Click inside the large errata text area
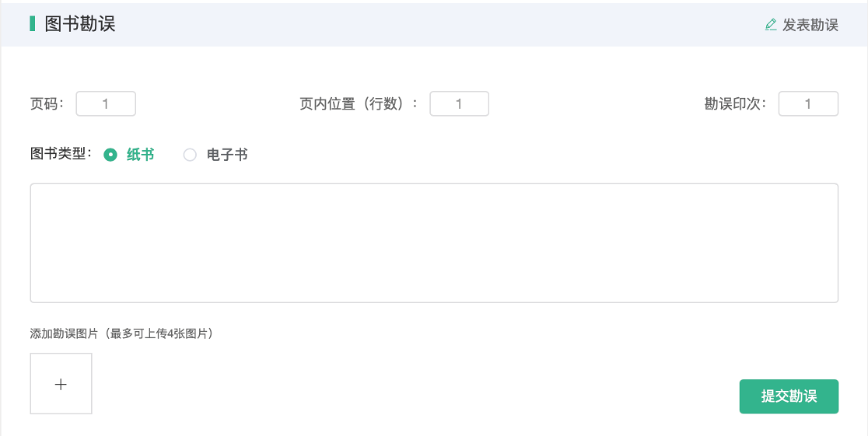Image resolution: width=868 pixels, height=436 pixels. pyautogui.click(x=434, y=242)
